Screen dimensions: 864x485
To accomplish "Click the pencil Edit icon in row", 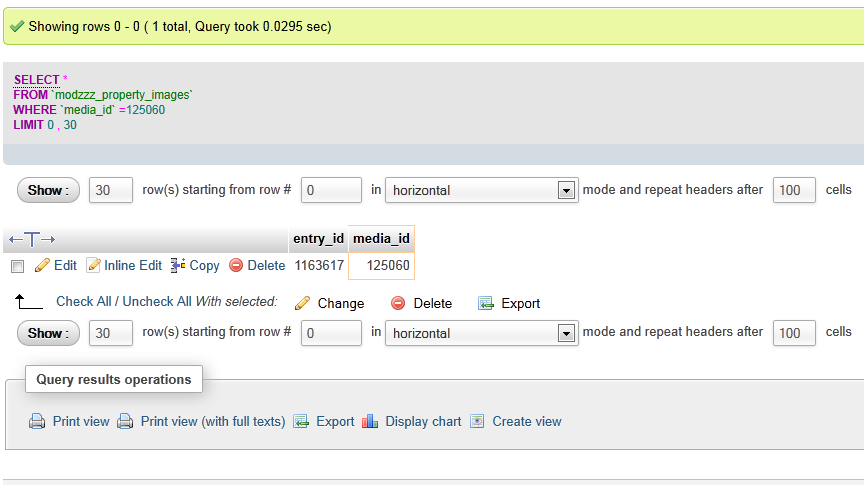I will (x=42, y=266).
